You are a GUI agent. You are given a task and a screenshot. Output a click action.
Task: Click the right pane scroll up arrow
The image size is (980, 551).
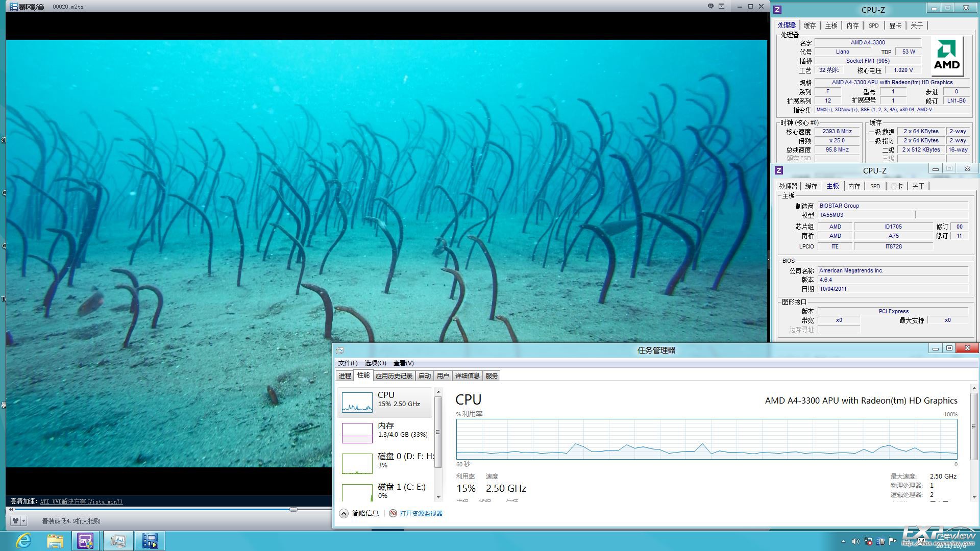coord(974,389)
